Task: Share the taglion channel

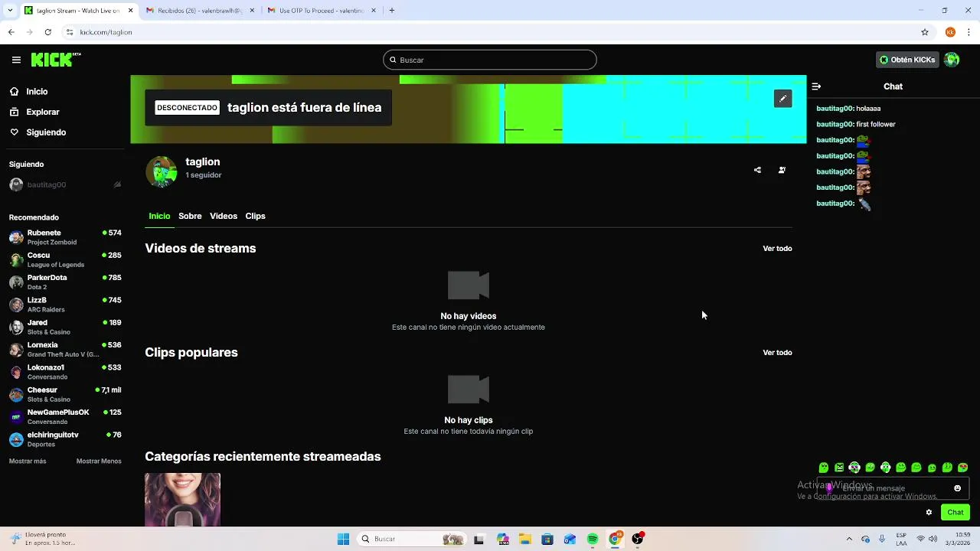Action: pyautogui.click(x=757, y=170)
